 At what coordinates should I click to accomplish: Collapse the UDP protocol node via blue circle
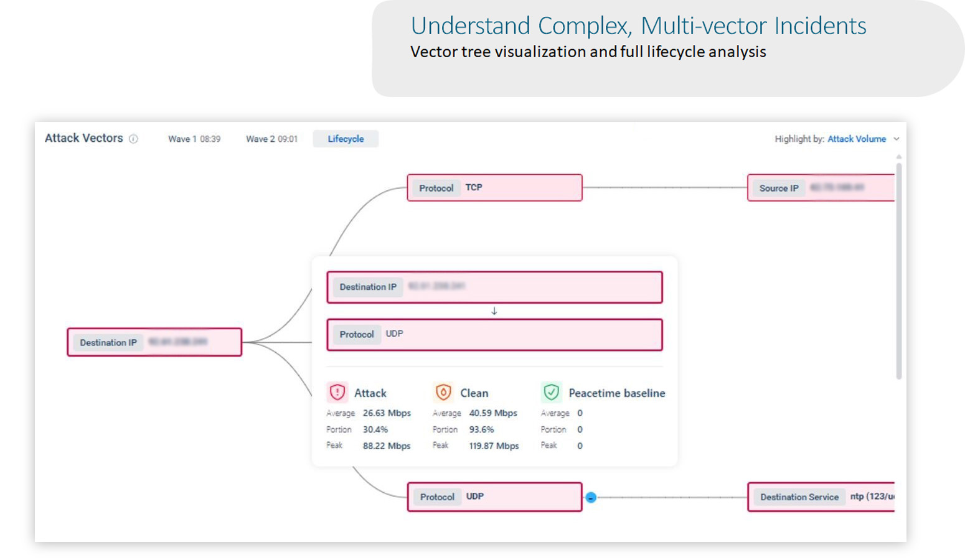591,497
